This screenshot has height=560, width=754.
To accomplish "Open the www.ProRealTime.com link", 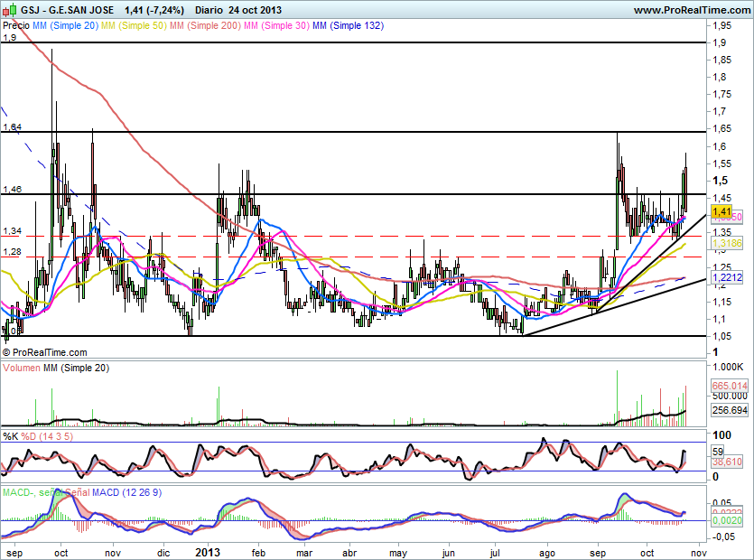I will pos(691,10).
